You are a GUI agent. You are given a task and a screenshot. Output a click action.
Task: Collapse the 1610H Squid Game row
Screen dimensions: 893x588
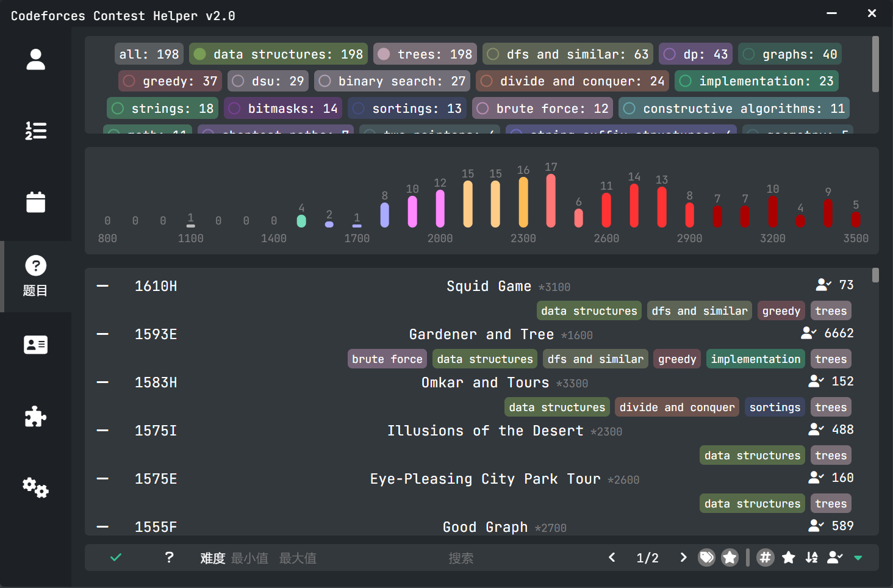click(x=102, y=286)
